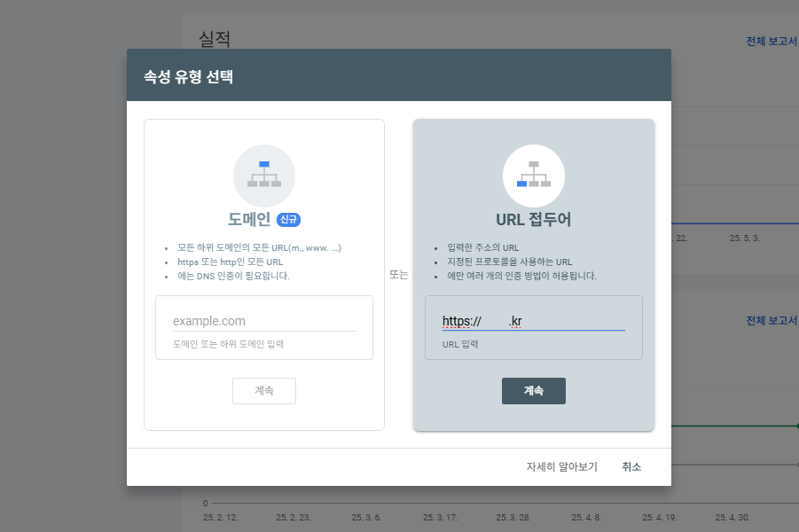Click the 도메인 hierarchy icon
Image resolution: width=799 pixels, height=532 pixels.
point(263,176)
